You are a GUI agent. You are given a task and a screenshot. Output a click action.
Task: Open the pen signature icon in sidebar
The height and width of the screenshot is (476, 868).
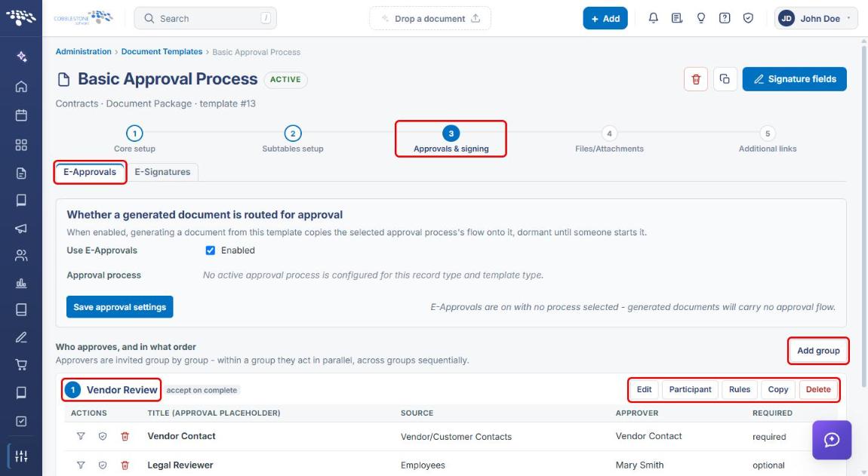point(21,337)
